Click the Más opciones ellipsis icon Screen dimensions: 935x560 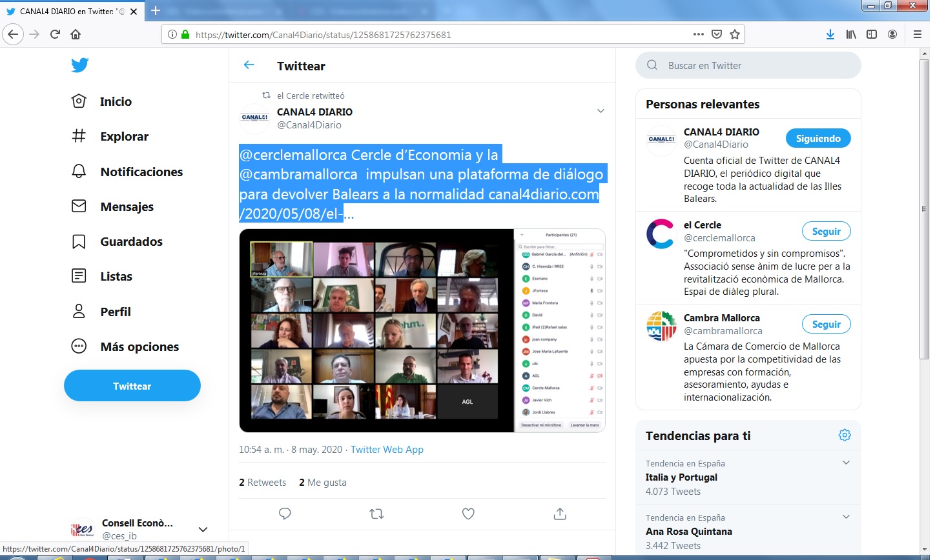pos(79,346)
